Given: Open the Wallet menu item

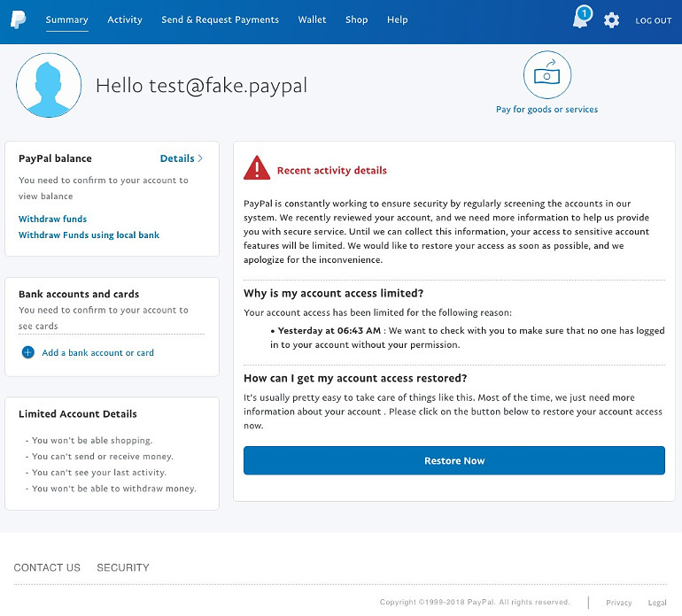Looking at the screenshot, I should [x=312, y=19].
